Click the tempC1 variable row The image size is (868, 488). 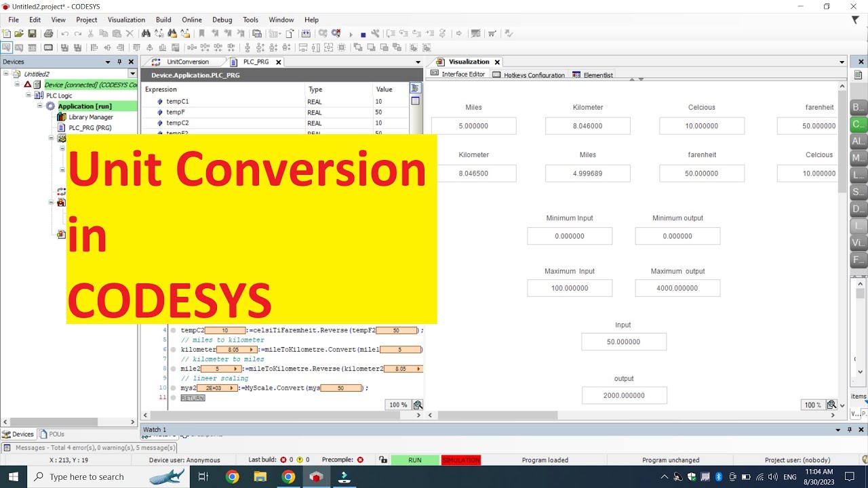[275, 102]
